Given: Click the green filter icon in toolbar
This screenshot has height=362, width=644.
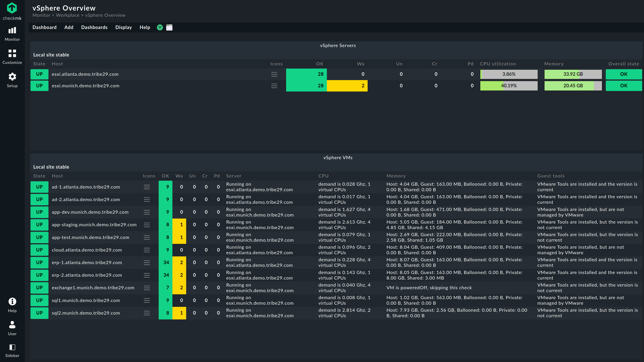Looking at the screenshot, I should (x=160, y=27).
